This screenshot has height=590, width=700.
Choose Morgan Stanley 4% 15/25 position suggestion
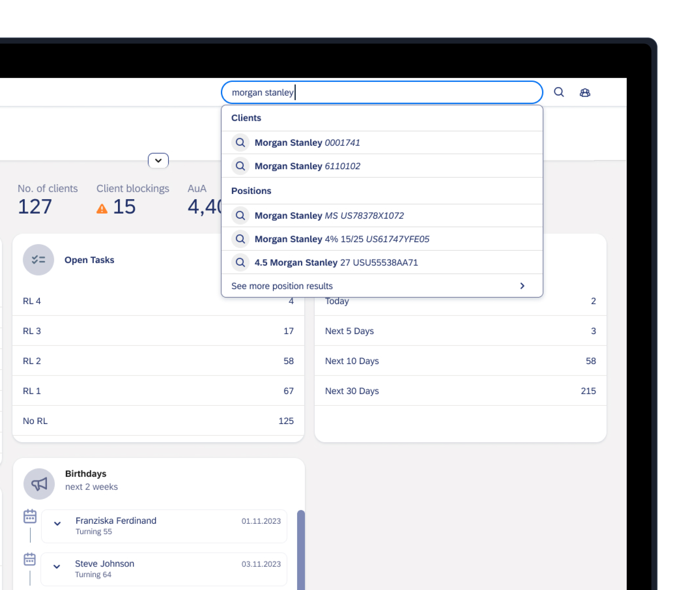[342, 239]
